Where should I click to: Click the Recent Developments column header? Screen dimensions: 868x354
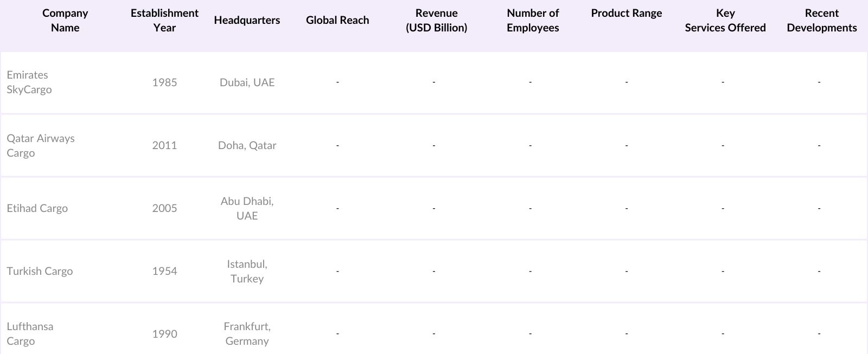pyautogui.click(x=822, y=20)
